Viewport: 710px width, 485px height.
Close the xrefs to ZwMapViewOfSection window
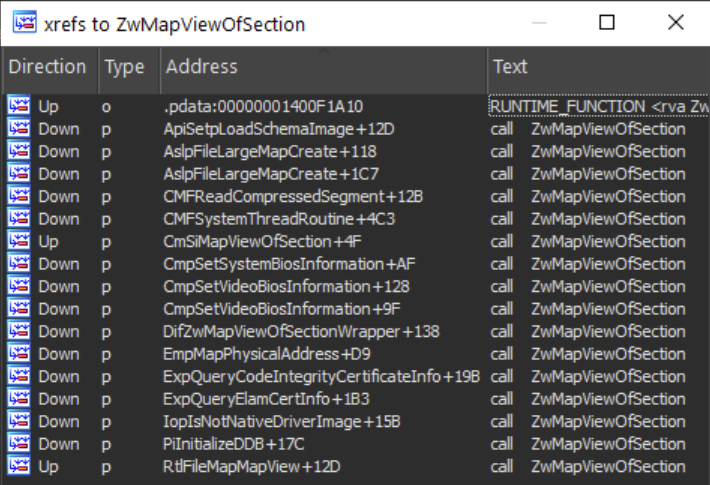pos(675,23)
